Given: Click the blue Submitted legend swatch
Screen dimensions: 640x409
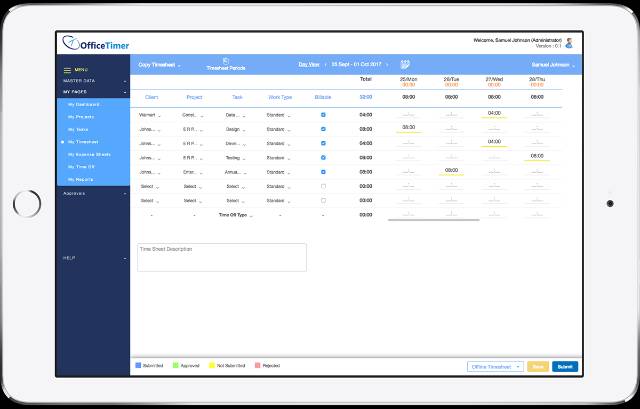Looking at the screenshot, I should pos(139,366).
